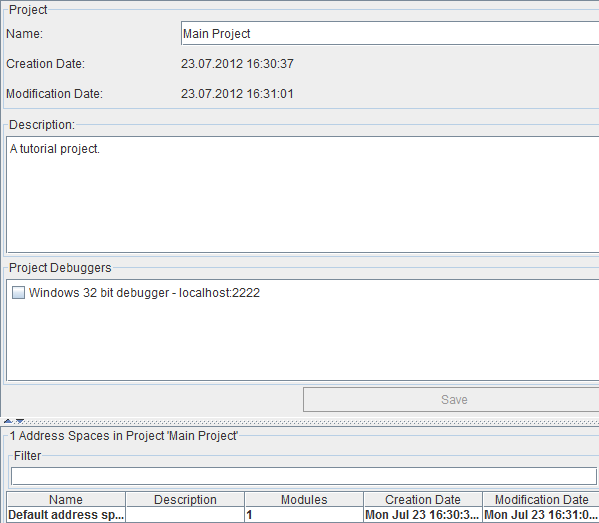Sort by the Creation Date column header
This screenshot has width=599, height=523.
pyautogui.click(x=423, y=499)
